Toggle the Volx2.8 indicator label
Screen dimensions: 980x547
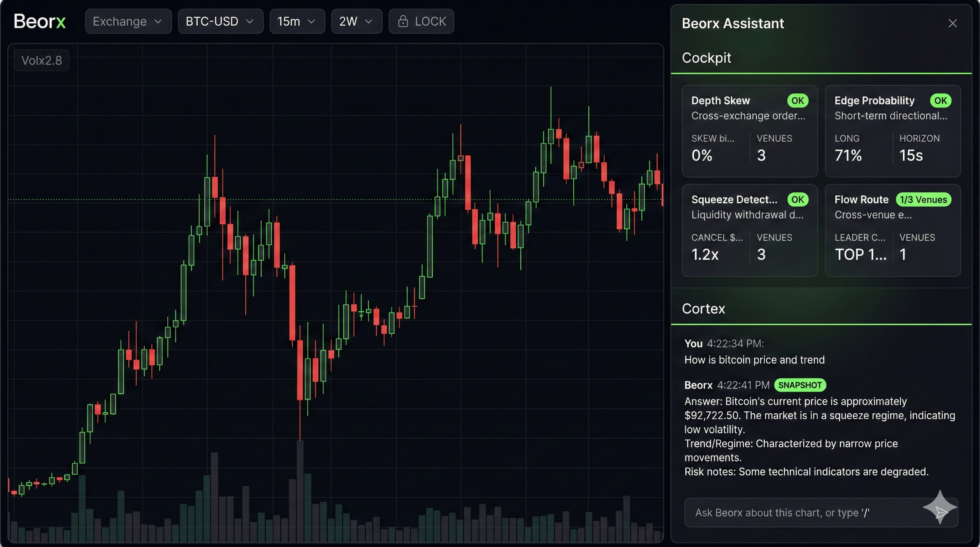tap(41, 61)
